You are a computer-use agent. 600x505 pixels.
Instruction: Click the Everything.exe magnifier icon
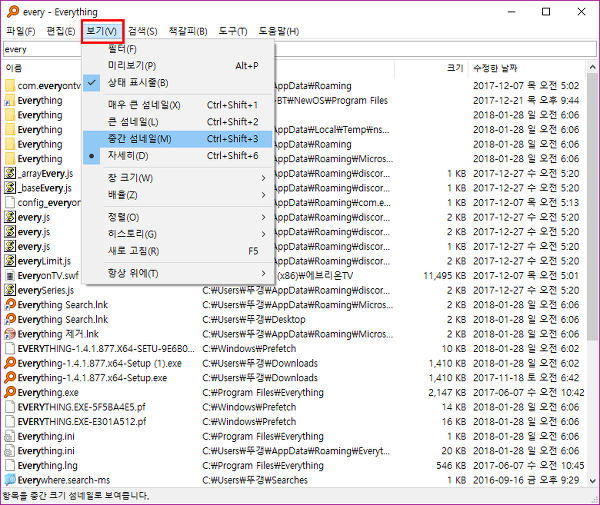(10, 392)
